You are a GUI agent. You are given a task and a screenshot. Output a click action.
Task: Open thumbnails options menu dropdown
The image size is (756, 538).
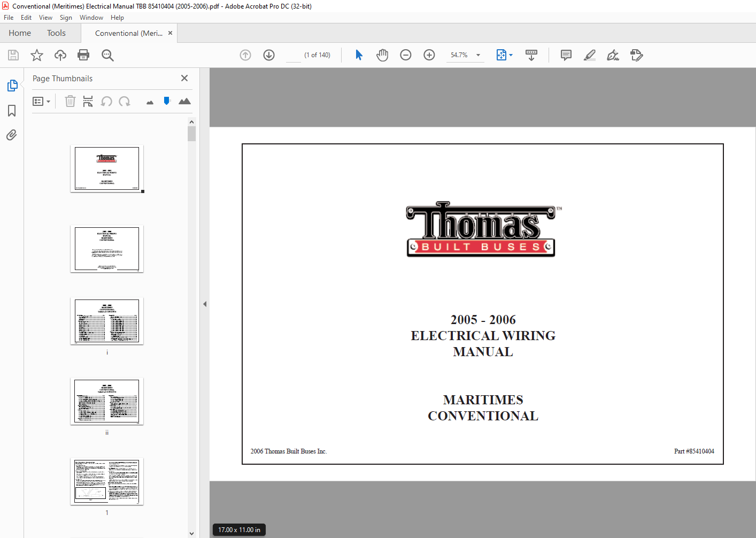click(x=42, y=101)
